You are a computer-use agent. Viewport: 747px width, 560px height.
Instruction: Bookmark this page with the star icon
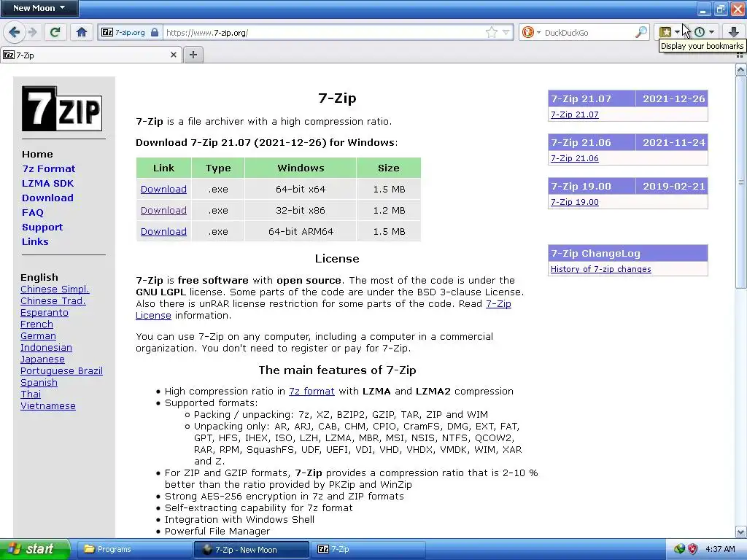tap(492, 32)
